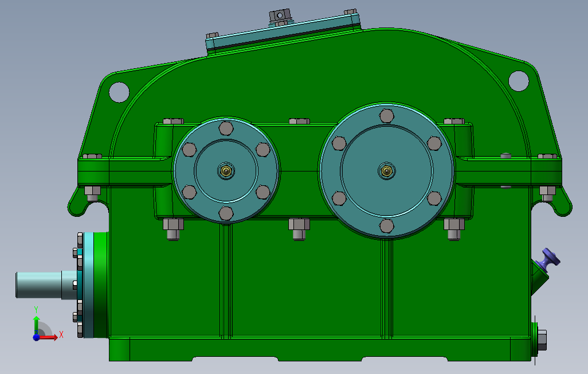Select the bottommost bolt on the small bearing cover
Screen dimensions: 588x374
(226, 213)
